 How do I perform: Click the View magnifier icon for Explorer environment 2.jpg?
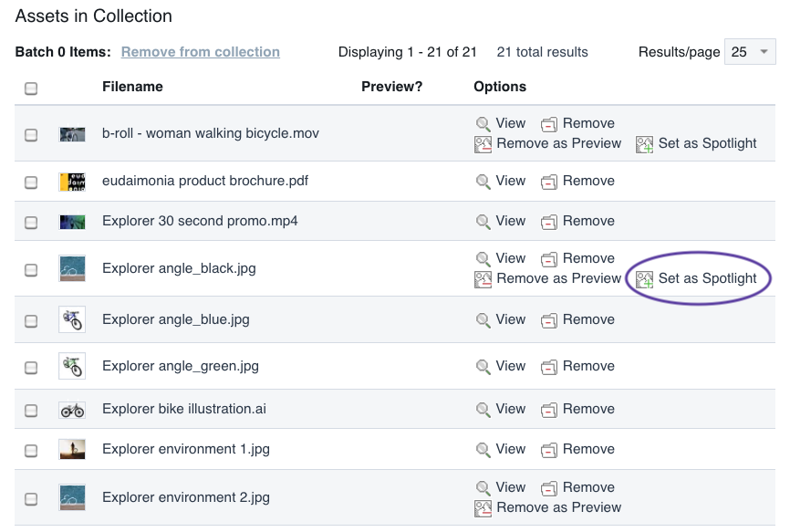click(x=483, y=488)
